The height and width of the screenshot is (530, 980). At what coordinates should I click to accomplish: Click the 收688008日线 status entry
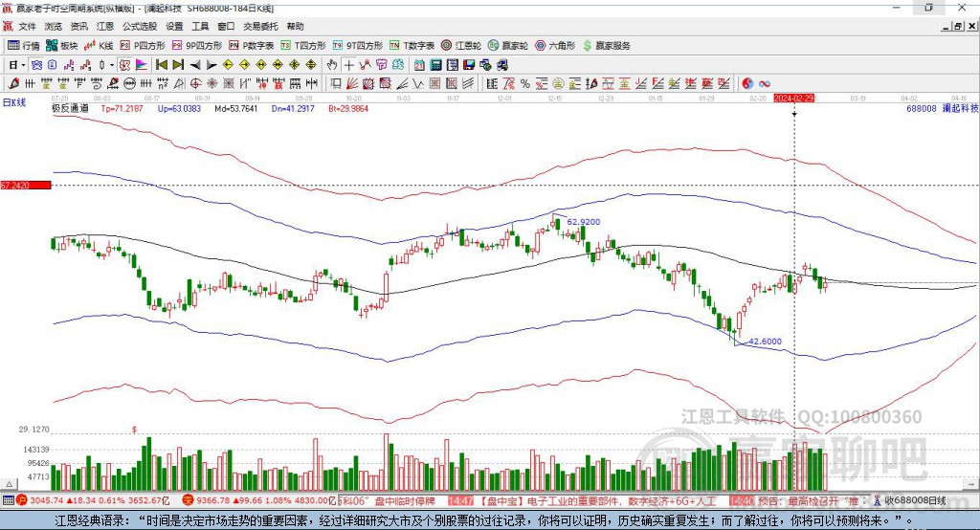click(x=909, y=500)
